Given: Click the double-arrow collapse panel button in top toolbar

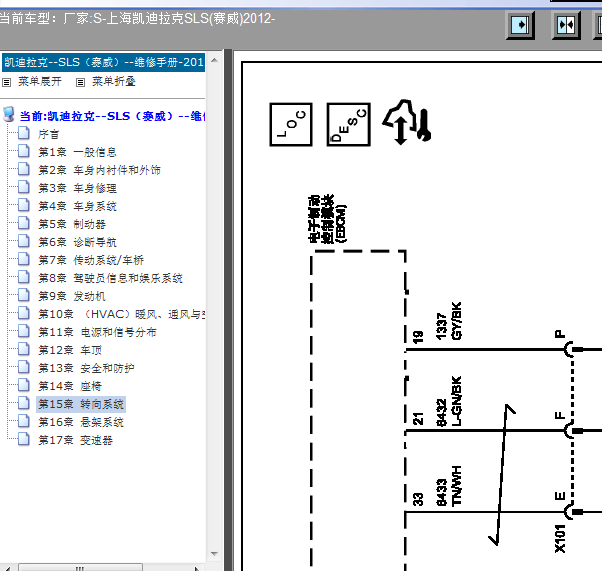Looking at the screenshot, I should tap(566, 25).
